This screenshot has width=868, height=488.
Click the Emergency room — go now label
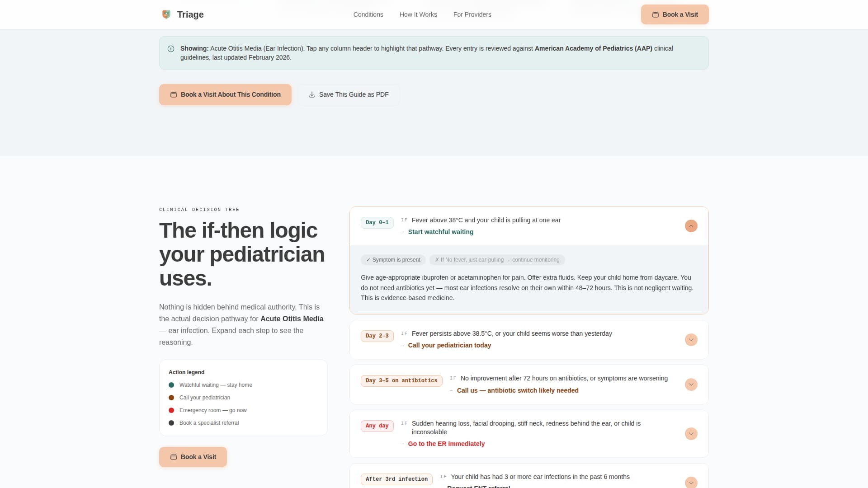tap(213, 410)
